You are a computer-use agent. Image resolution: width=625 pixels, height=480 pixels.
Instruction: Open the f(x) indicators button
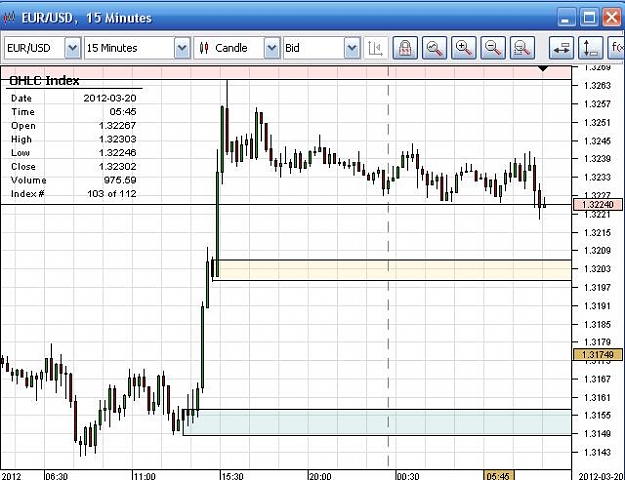[x=616, y=48]
